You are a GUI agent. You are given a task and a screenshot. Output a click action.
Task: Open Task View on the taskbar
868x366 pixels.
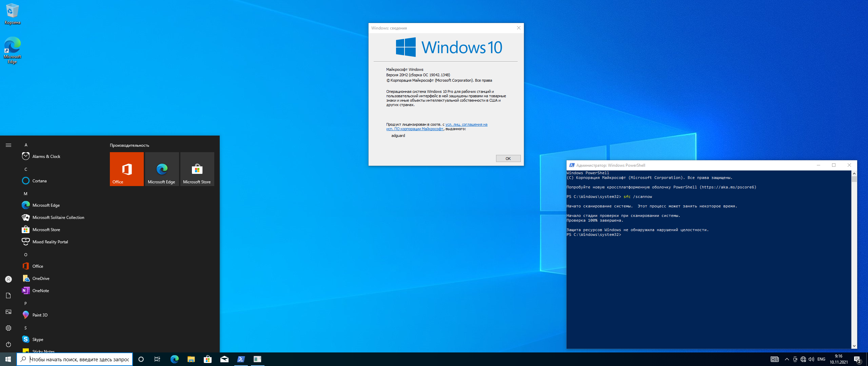click(157, 359)
